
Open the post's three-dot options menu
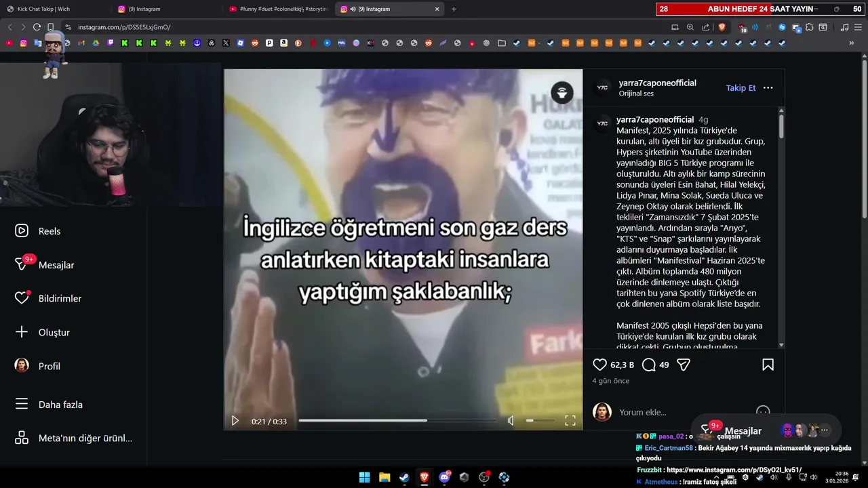[x=768, y=87]
